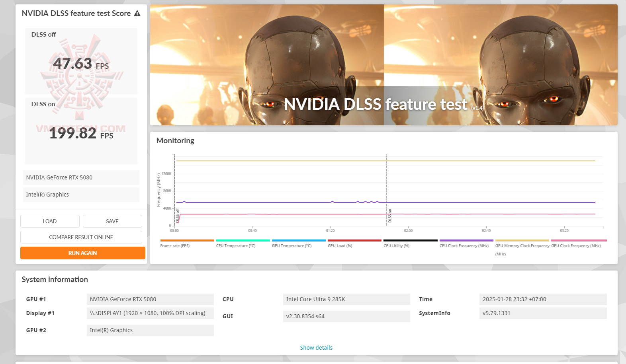Click the System information heading
This screenshot has width=626, height=364.
55,279
